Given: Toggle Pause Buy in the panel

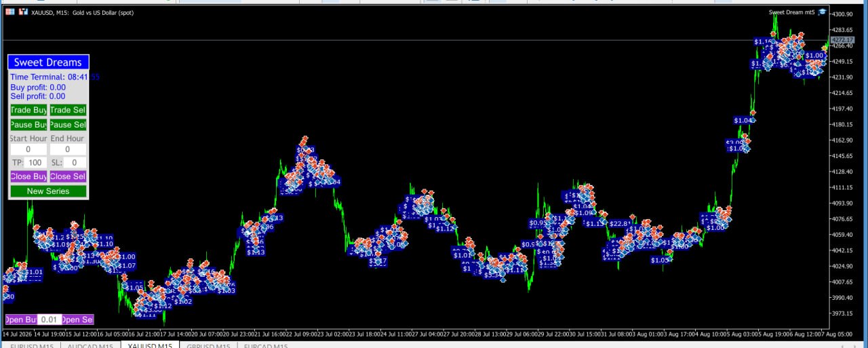Looking at the screenshot, I should tap(28, 125).
